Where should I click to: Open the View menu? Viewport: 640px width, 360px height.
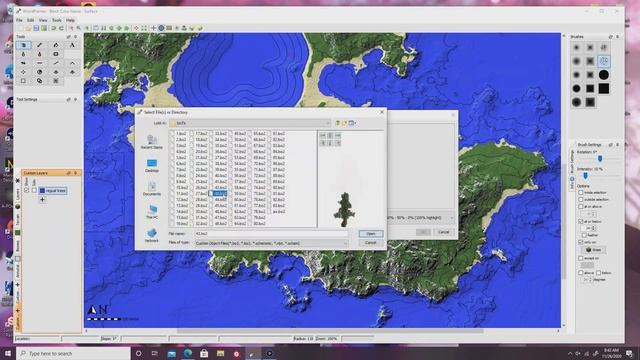click(43, 20)
